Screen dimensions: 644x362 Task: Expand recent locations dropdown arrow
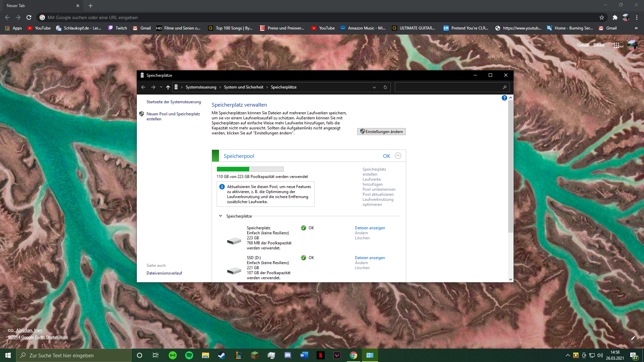pyautogui.click(x=161, y=87)
